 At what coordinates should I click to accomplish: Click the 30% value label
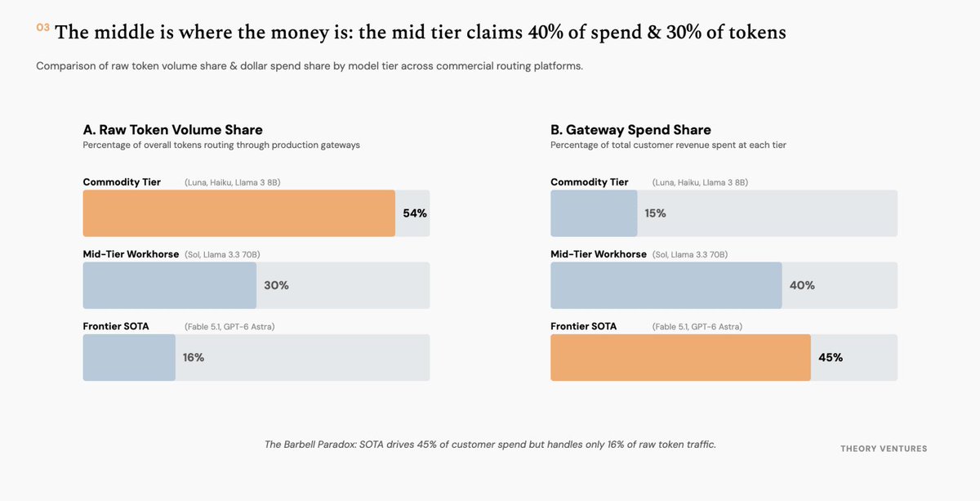pos(276,285)
